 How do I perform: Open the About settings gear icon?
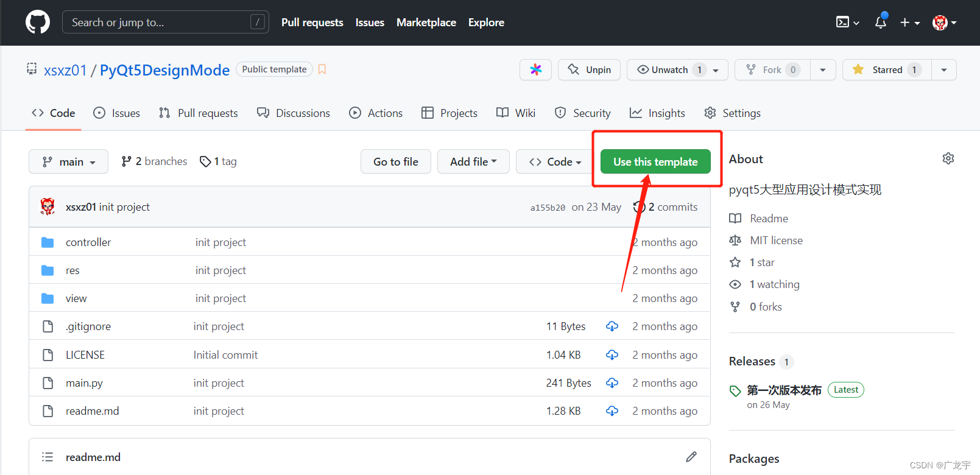948,158
